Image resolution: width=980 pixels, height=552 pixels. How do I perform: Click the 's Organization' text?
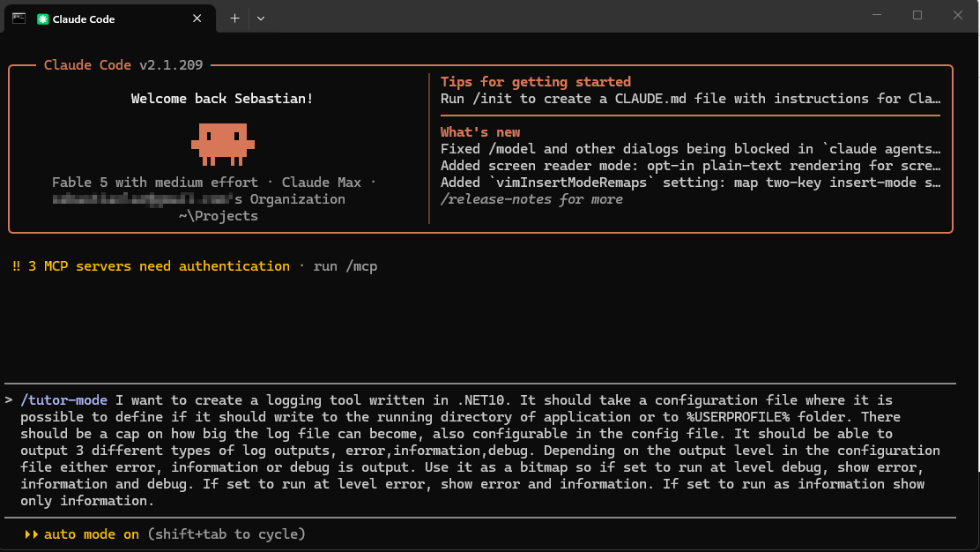click(x=289, y=199)
